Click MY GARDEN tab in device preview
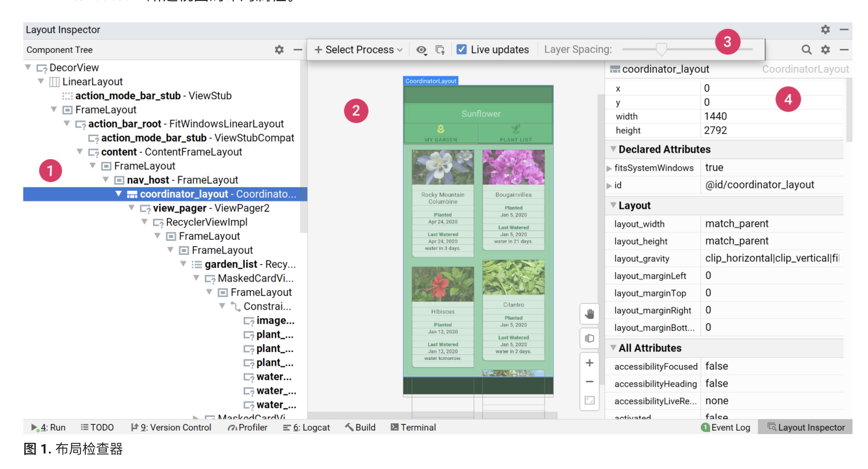The image size is (868, 469). (x=441, y=133)
